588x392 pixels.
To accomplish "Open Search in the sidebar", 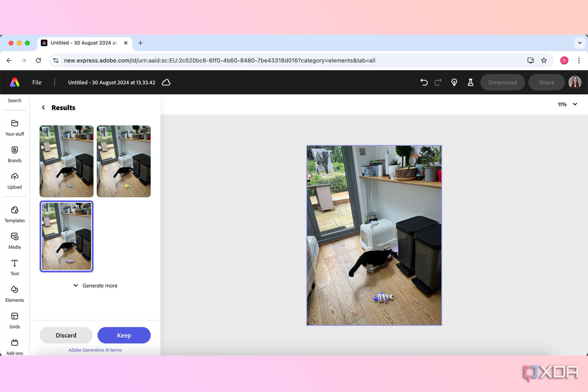I will click(15, 101).
